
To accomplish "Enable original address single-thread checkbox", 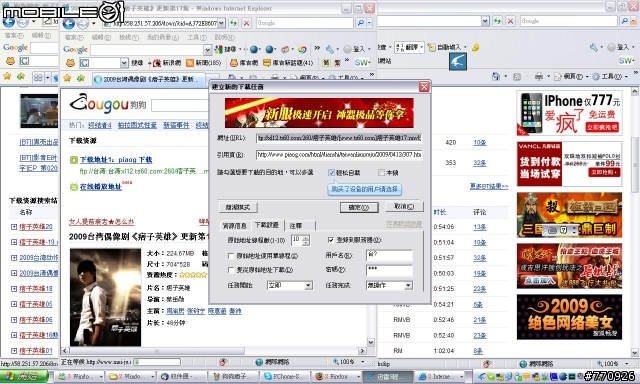I will coord(231,256).
